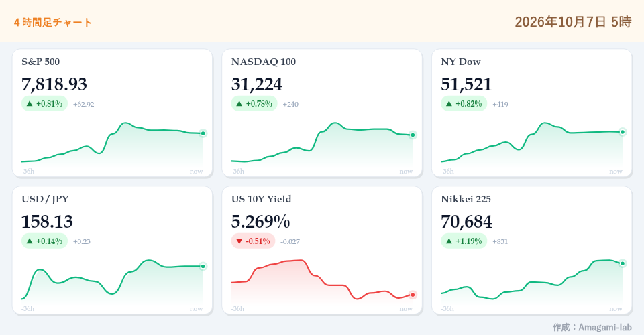This screenshot has height=335, width=644.
Task: Click the red -0.51% change badge
Action: tap(253, 241)
